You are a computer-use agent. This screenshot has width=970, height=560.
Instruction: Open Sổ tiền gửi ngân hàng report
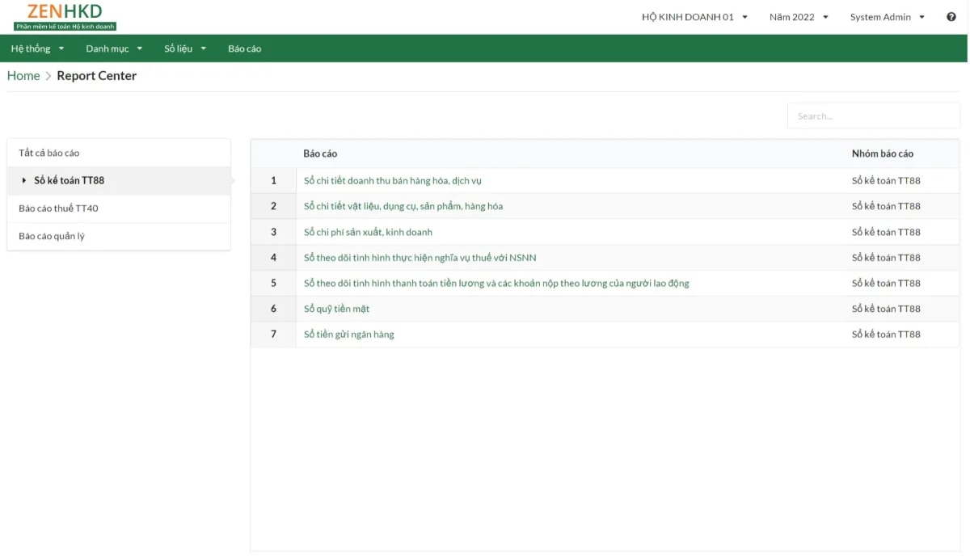[348, 334]
